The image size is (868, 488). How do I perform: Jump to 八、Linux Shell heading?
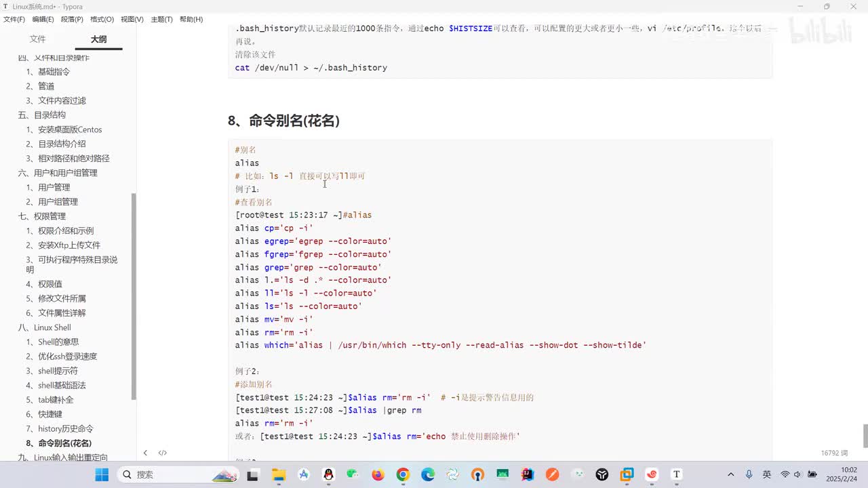pos(45,327)
